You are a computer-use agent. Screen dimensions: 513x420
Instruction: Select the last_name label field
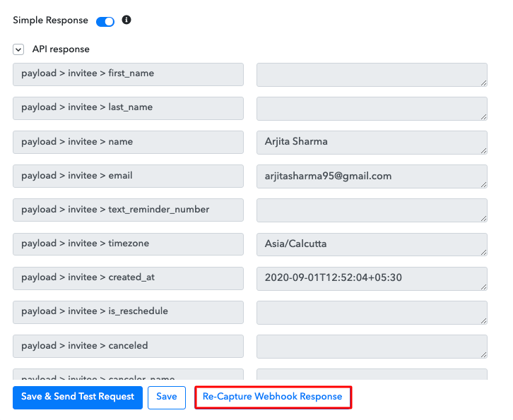(x=128, y=108)
